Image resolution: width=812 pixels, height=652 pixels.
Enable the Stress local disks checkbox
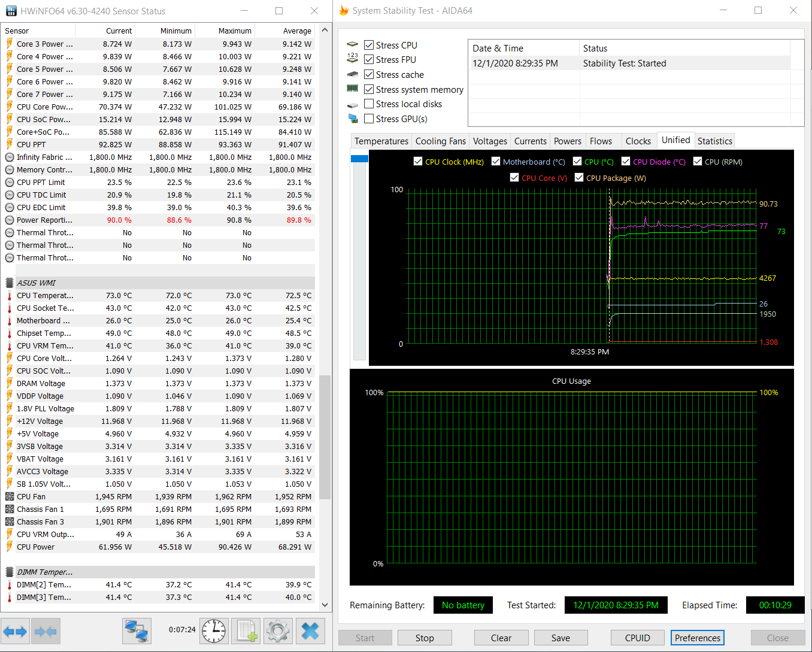coord(369,104)
